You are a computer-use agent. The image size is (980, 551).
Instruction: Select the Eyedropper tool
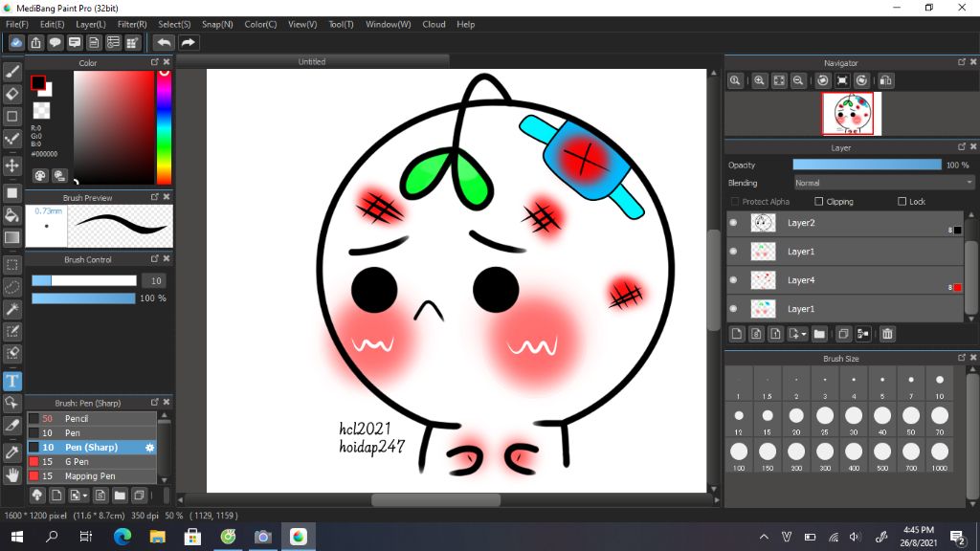11,452
